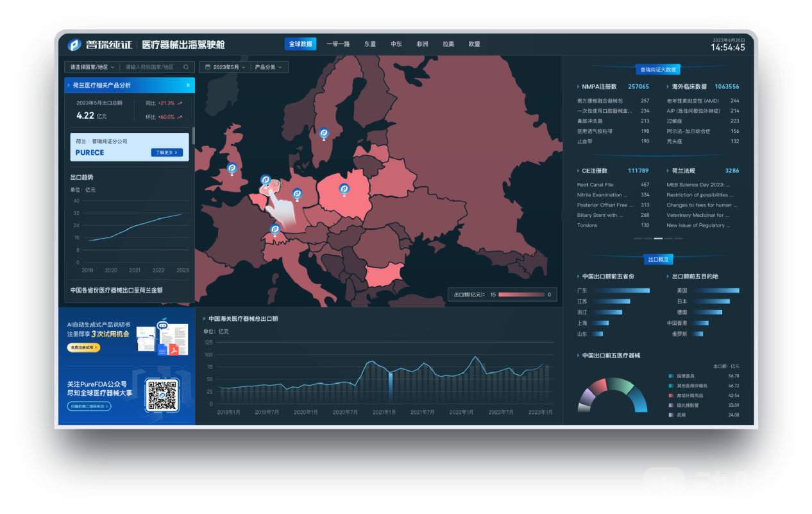Click the 出口额 color legend bar
The image size is (812, 514).
tap(521, 295)
